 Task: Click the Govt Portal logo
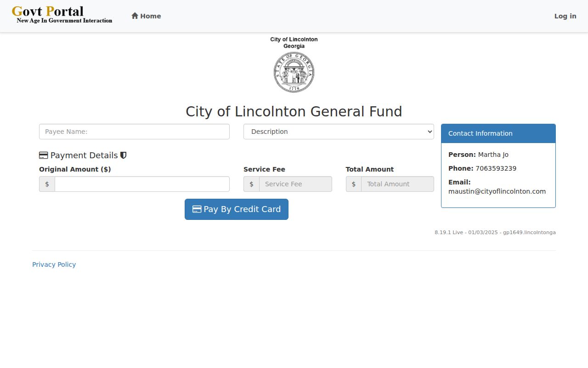pos(62,14)
